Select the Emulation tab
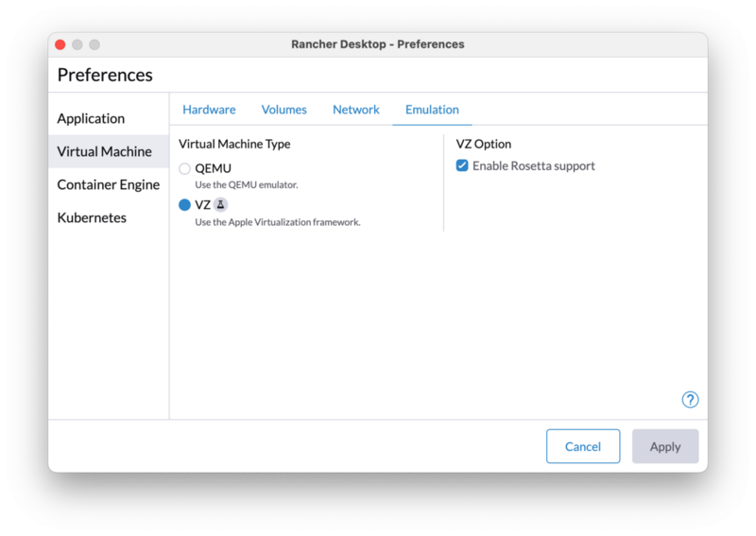The width and height of the screenshot is (756, 536). point(432,110)
